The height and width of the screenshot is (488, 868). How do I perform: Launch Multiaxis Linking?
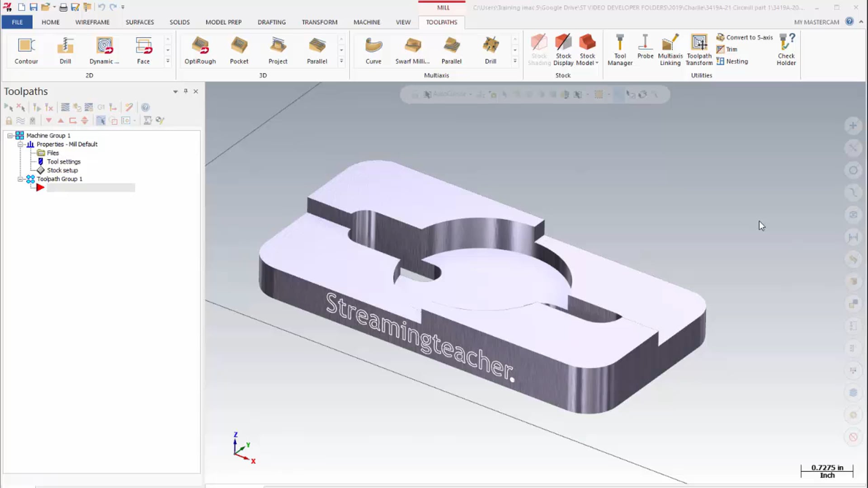coord(670,50)
